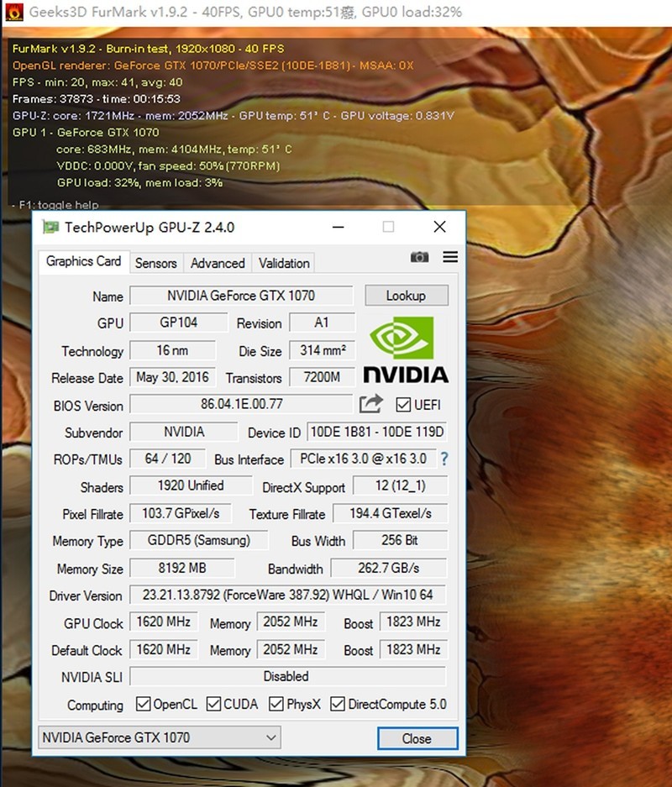672x787 pixels.
Task: Click the Memory Type value GDDR5 (Samsung)
Action: click(199, 540)
